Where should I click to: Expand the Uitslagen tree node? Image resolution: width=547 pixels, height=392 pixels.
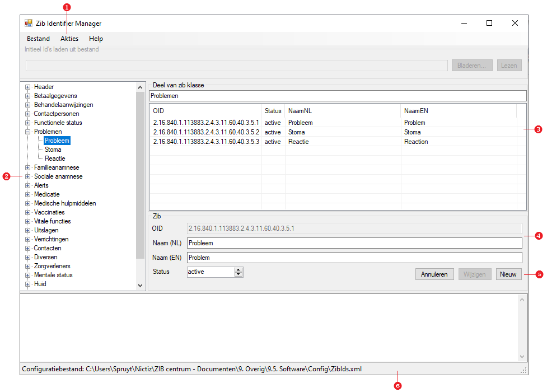27,230
